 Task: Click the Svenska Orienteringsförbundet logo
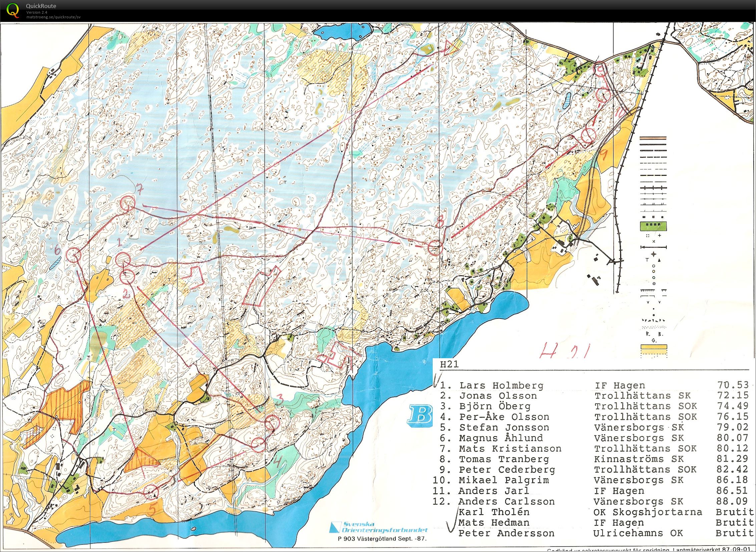(378, 528)
